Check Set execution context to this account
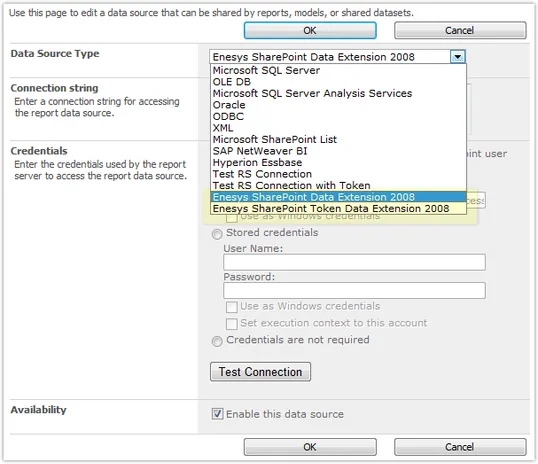538x464 pixels. [232, 324]
